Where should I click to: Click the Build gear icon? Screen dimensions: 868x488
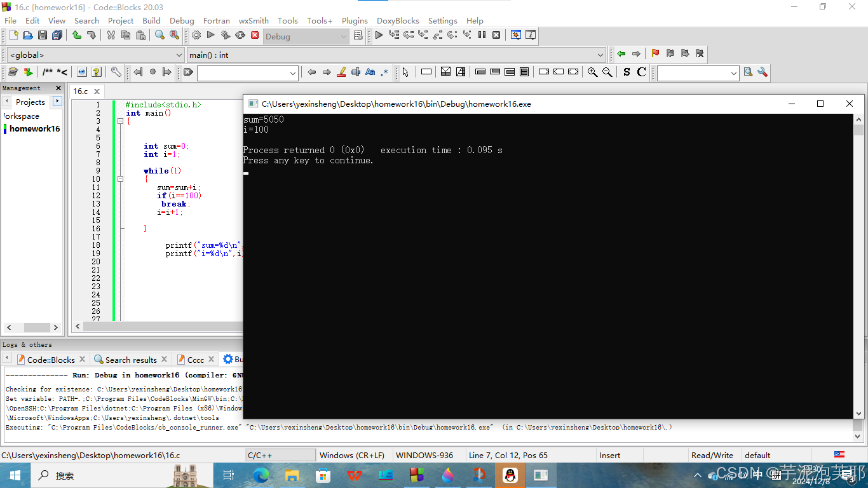click(x=196, y=36)
